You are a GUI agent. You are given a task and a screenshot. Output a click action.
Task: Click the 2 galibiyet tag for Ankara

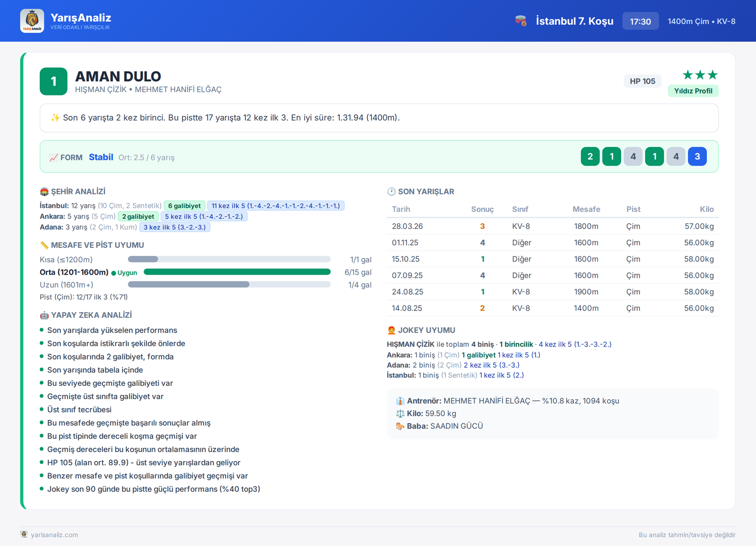coord(138,217)
